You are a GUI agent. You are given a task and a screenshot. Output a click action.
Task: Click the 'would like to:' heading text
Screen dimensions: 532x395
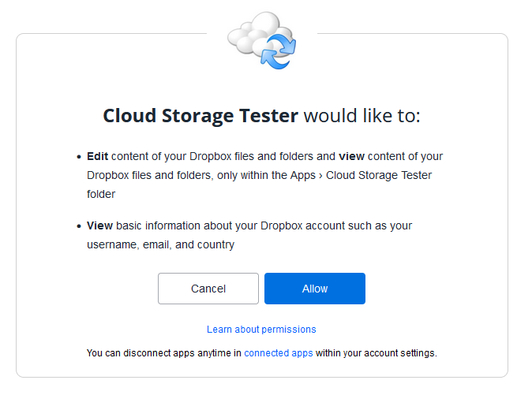[x=362, y=116]
